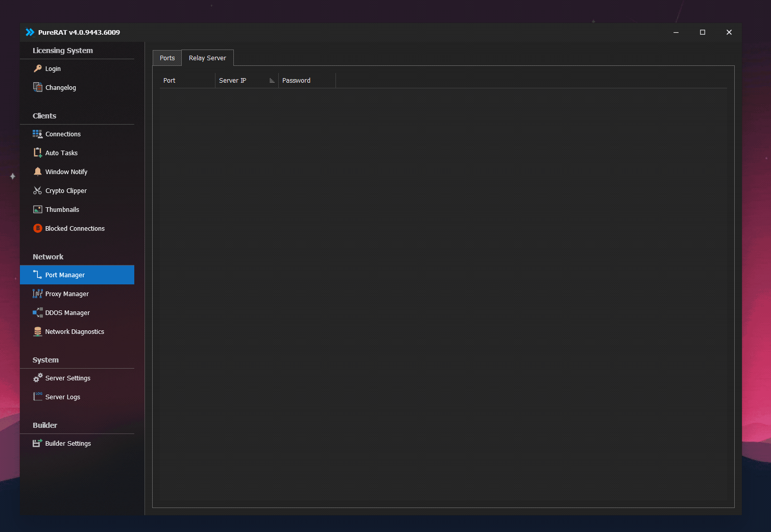Viewport: 771px width, 532px height.
Task: Click the Builder section heading
Action: [45, 425]
